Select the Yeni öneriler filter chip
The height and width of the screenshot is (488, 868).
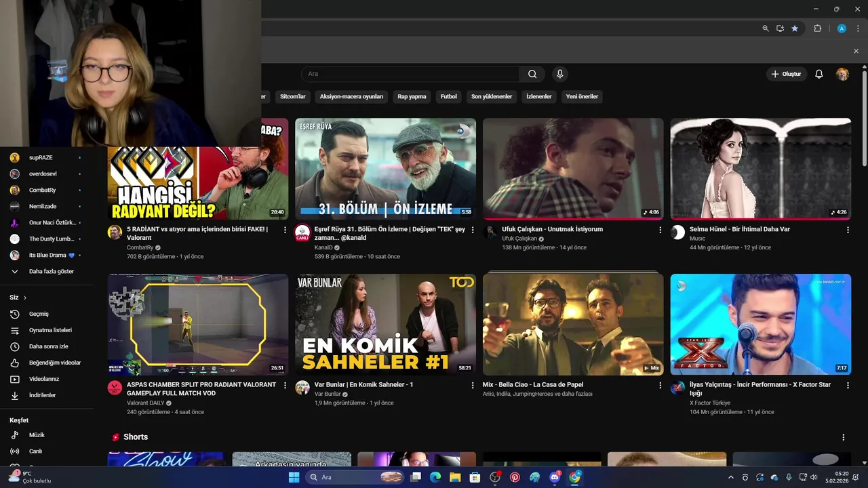coord(582,96)
